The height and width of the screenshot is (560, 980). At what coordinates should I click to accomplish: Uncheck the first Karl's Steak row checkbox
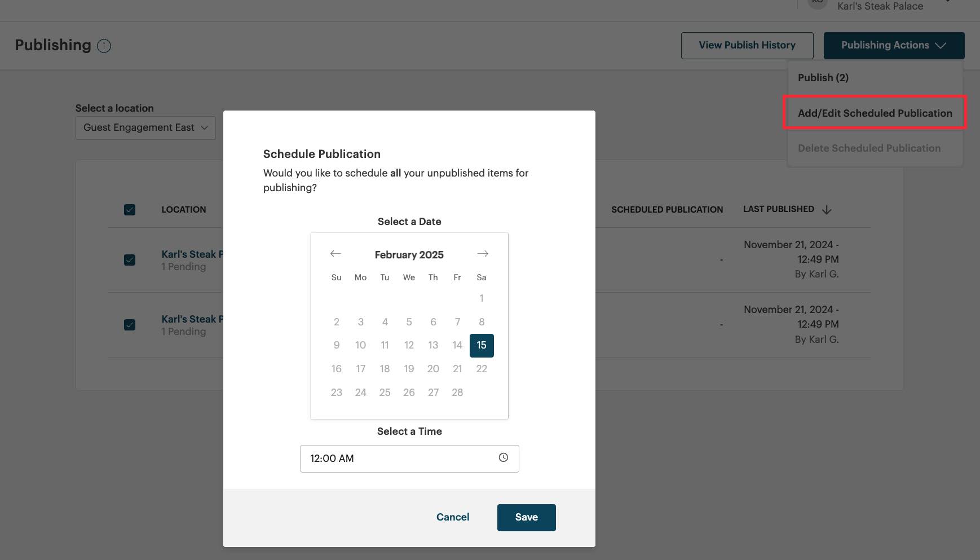point(129,260)
